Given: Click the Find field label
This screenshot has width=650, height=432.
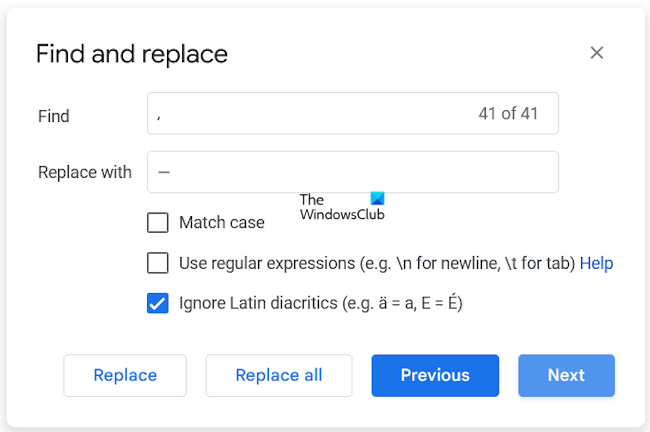Looking at the screenshot, I should 54,116.
